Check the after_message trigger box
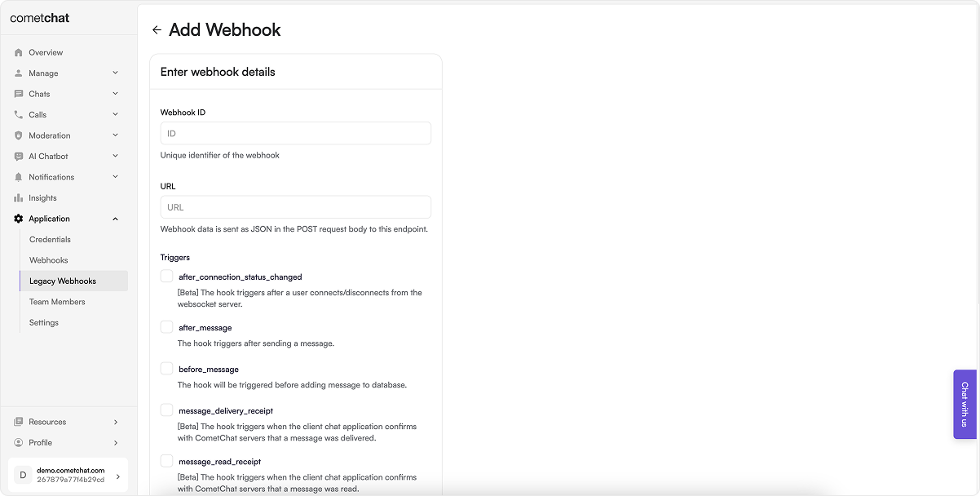This screenshot has height=496, width=980. pos(167,327)
